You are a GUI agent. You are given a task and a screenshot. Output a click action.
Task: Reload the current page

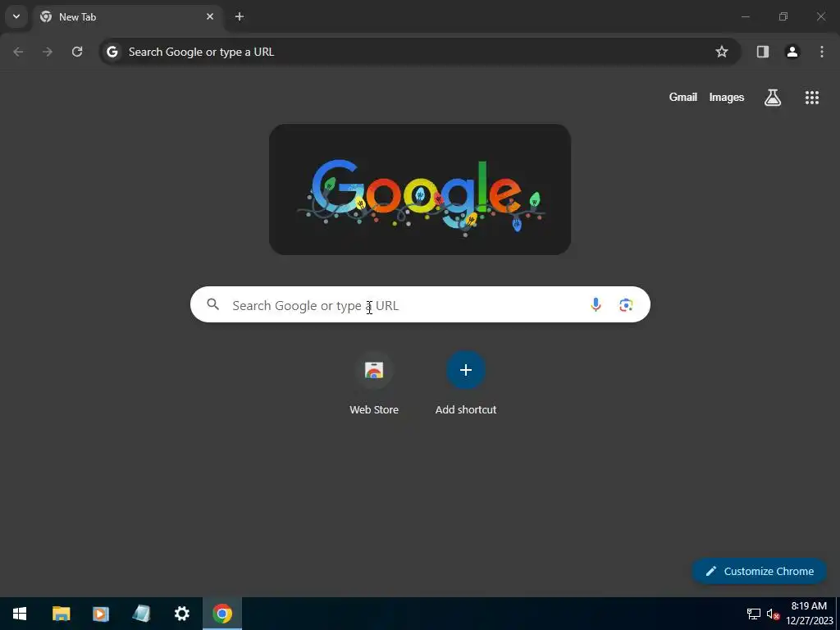[77, 52]
